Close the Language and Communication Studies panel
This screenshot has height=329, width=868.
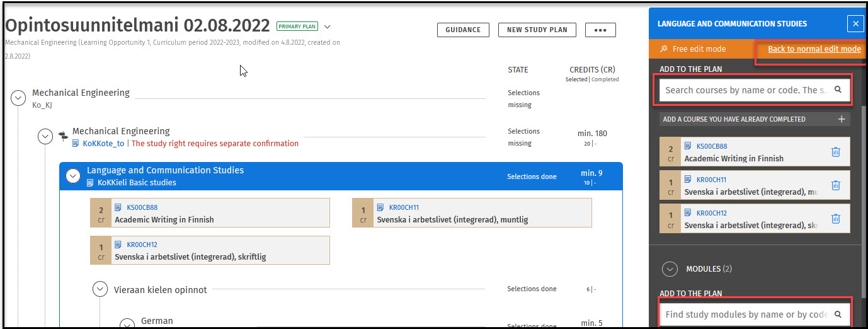(x=855, y=24)
